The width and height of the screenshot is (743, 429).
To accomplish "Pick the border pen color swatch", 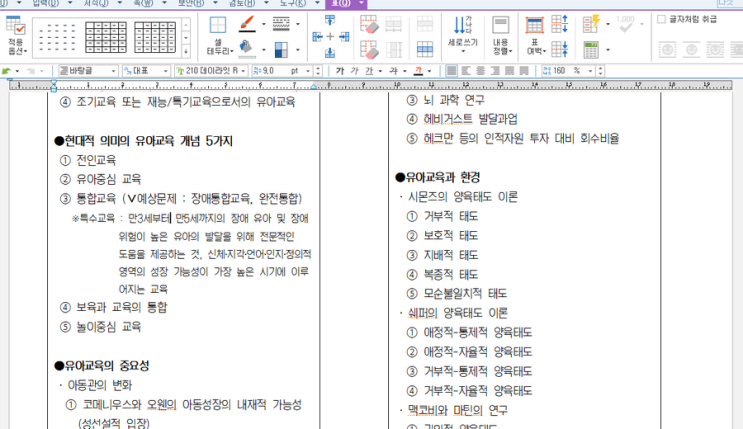I will click(x=247, y=24).
